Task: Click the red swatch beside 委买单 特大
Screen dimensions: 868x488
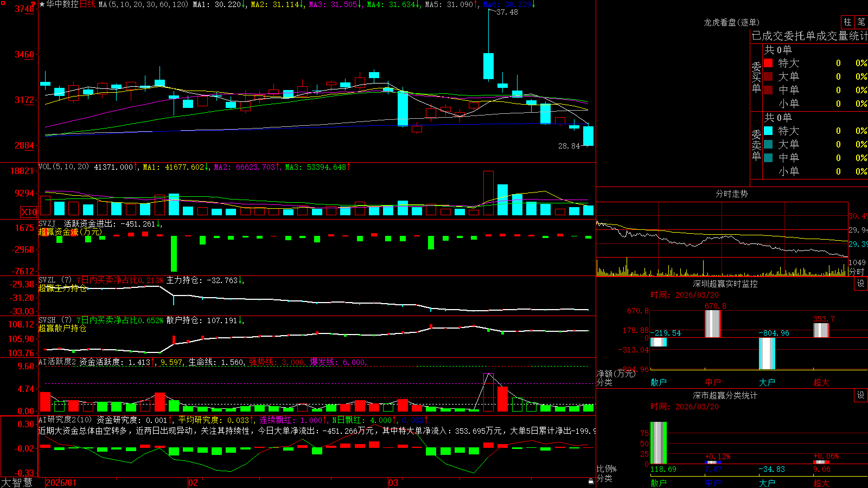Action: (x=768, y=63)
